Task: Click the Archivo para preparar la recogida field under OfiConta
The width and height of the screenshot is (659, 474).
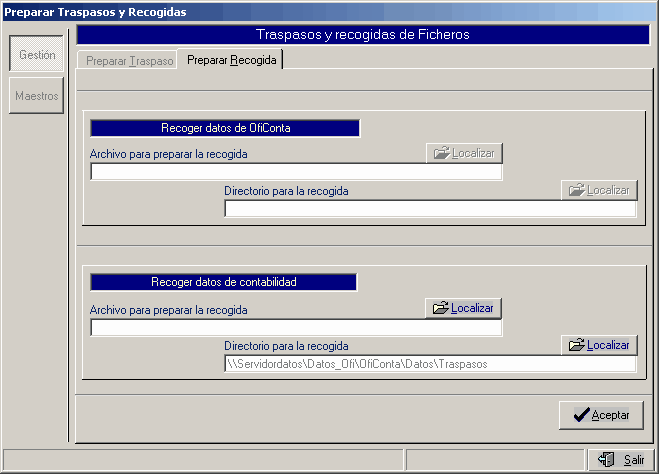Action: click(296, 172)
